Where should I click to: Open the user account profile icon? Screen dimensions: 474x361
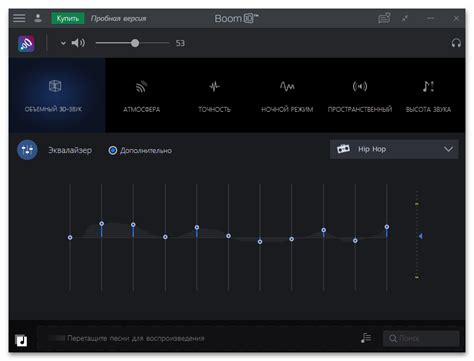(x=38, y=18)
